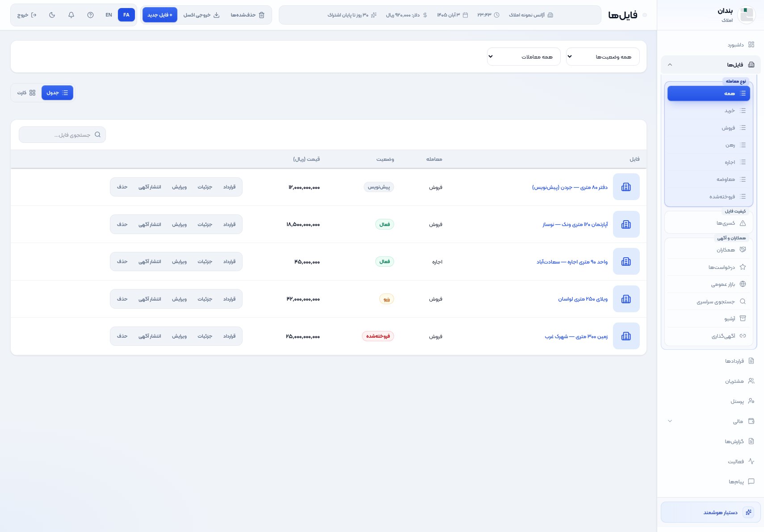
Task: Open همه وضعیت‌ها status dropdown
Action: [602, 57]
